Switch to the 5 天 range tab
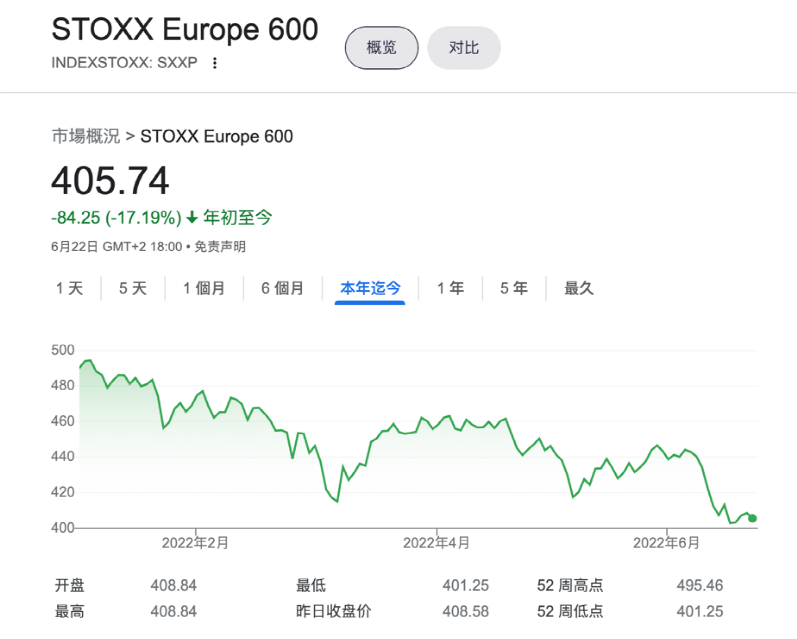The width and height of the screenshot is (797, 639). (133, 289)
